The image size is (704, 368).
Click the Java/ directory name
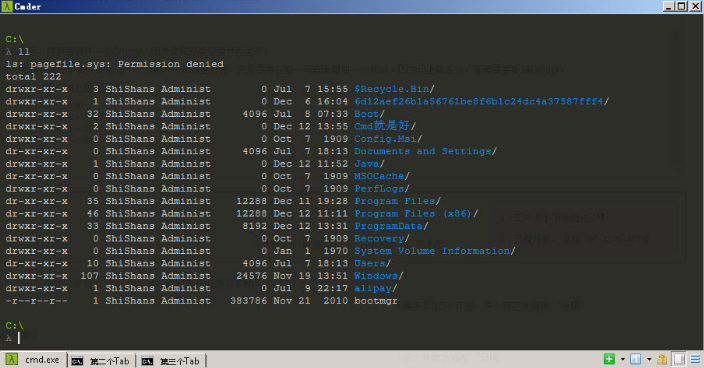point(369,164)
